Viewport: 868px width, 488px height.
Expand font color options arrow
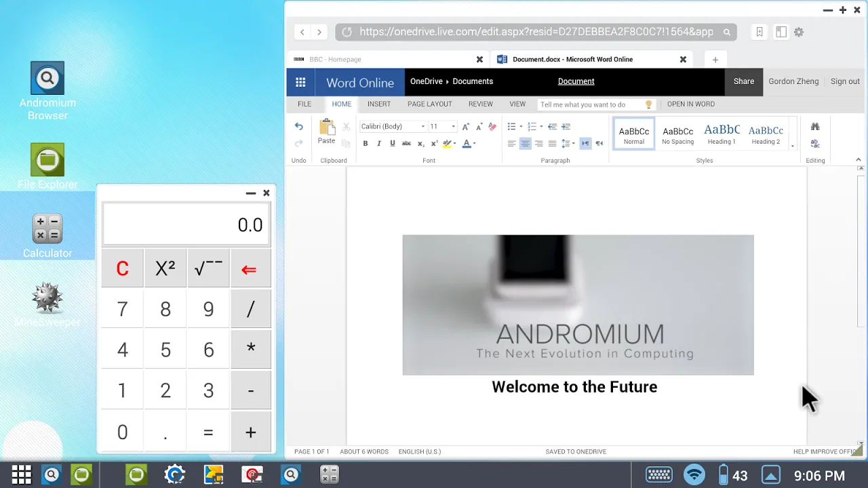474,144
